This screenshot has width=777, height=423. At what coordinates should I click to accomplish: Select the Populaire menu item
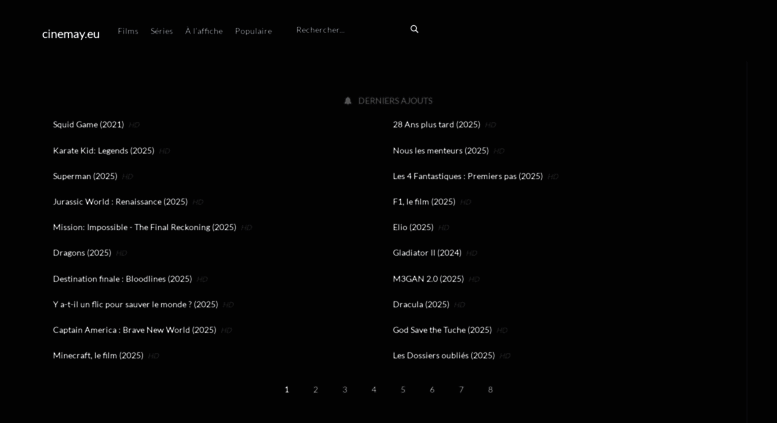253,31
